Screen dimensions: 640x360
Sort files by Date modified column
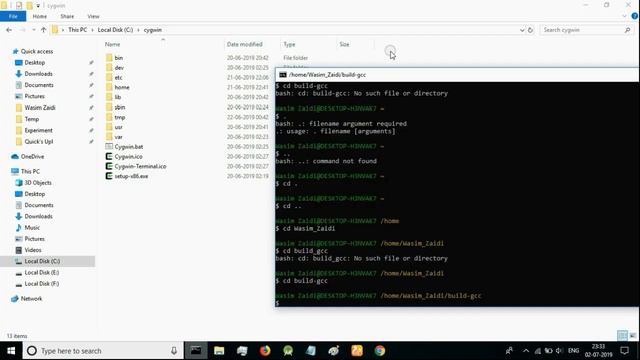[244, 44]
